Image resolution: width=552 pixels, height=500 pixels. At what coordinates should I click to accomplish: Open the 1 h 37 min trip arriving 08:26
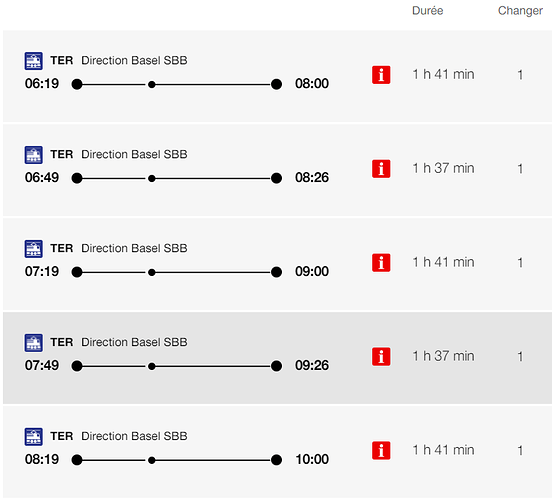(x=277, y=170)
